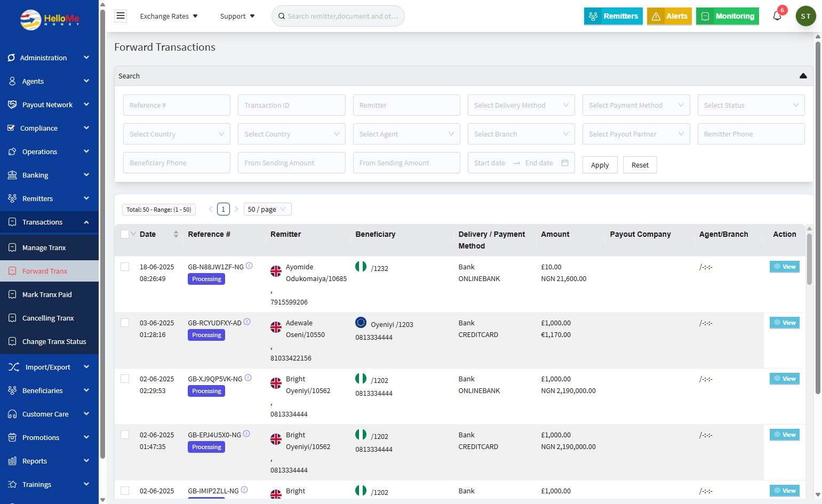Check the row for GB-N88JW1ZF-NG
Screen dimensions: 822x504
(x=125, y=267)
